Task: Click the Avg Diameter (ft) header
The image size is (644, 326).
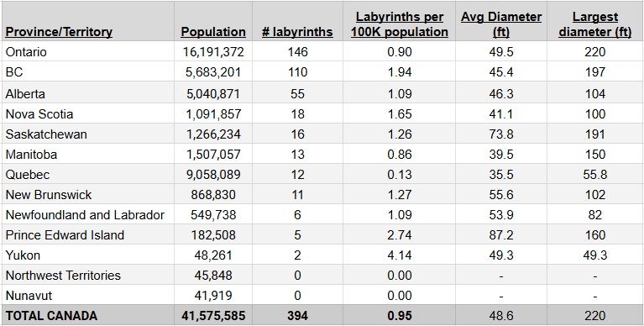Action: (501, 24)
